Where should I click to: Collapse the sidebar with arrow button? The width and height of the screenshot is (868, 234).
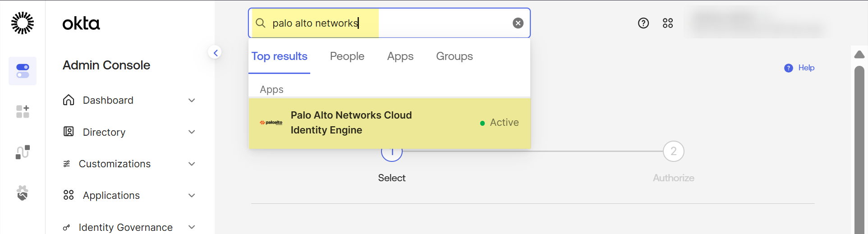[x=216, y=53]
